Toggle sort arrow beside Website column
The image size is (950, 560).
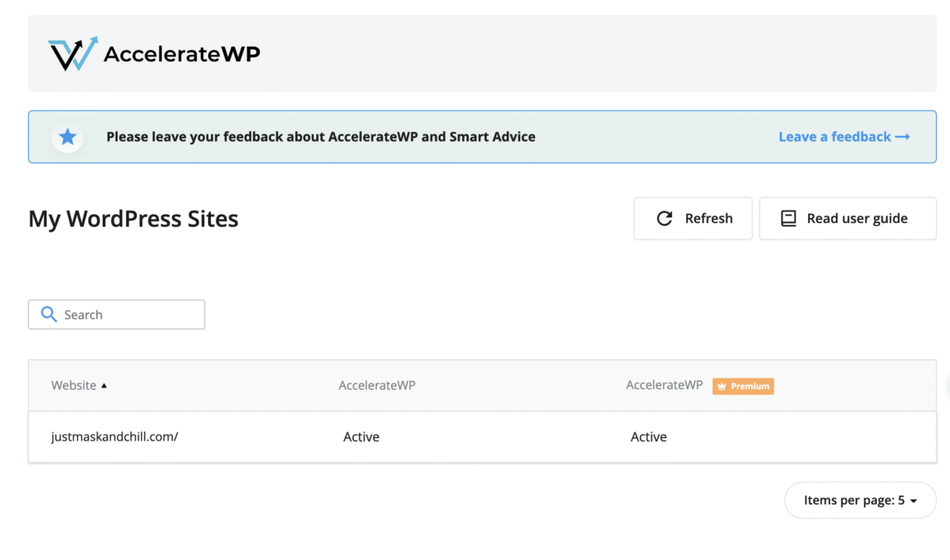click(105, 386)
